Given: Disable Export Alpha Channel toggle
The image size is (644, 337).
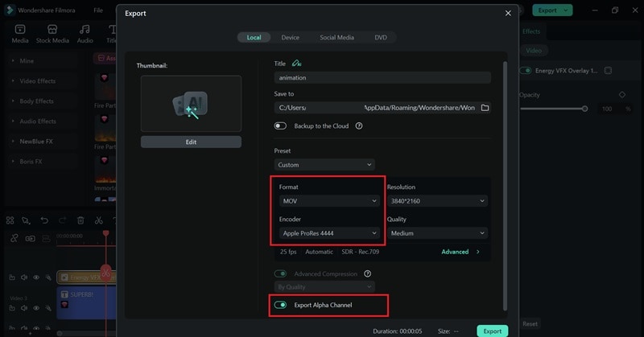Looking at the screenshot, I should [x=280, y=305].
